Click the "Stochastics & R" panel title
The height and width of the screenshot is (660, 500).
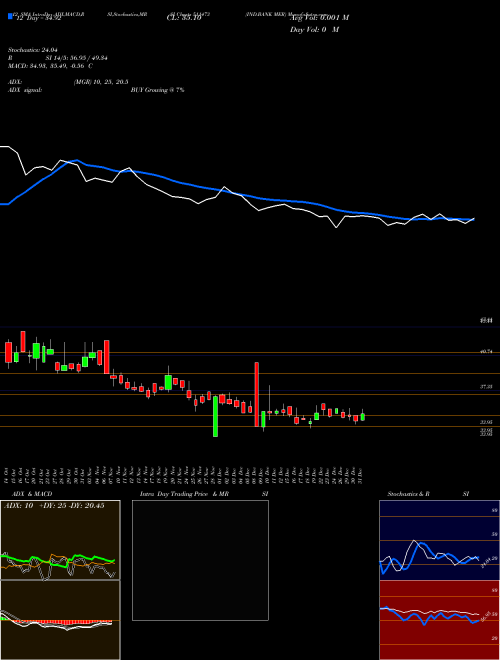409,494
